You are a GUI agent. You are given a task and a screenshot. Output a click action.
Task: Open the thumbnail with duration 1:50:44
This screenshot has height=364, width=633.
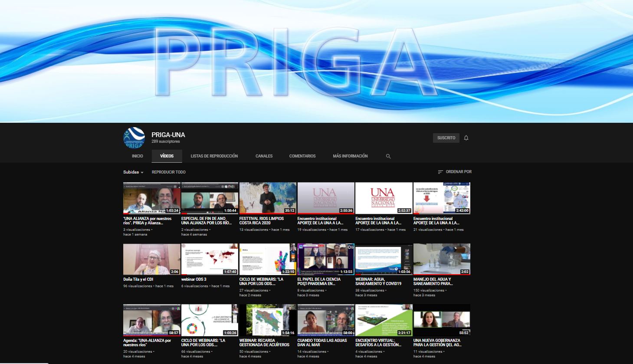210,198
